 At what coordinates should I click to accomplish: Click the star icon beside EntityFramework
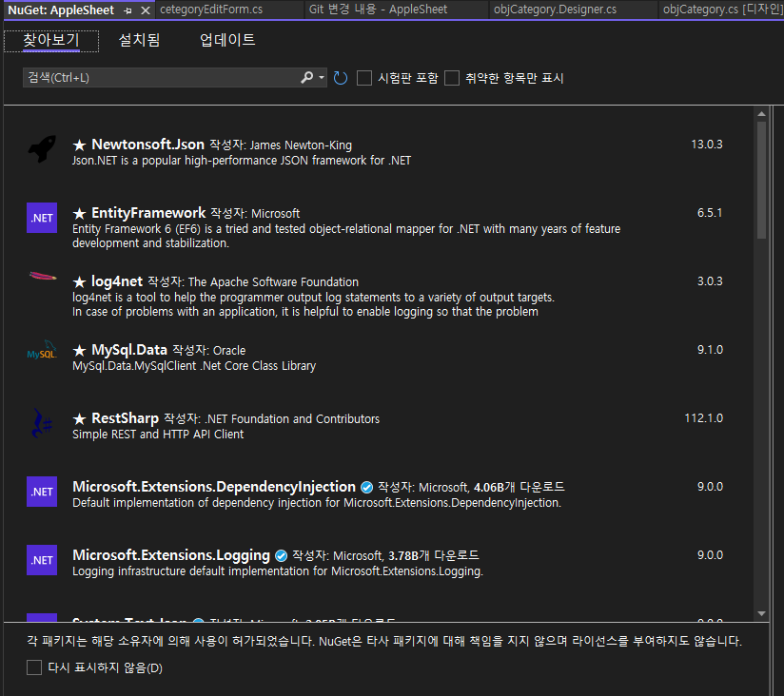(x=79, y=213)
